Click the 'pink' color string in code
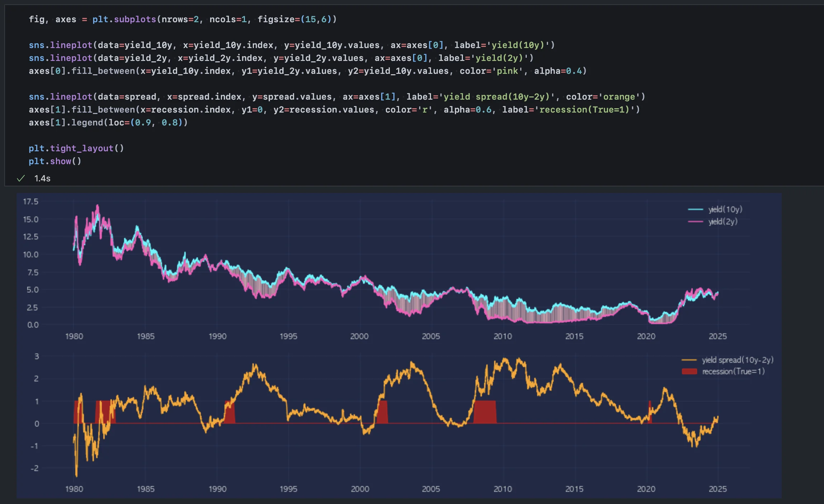Viewport: 824px width, 504px height. click(507, 71)
